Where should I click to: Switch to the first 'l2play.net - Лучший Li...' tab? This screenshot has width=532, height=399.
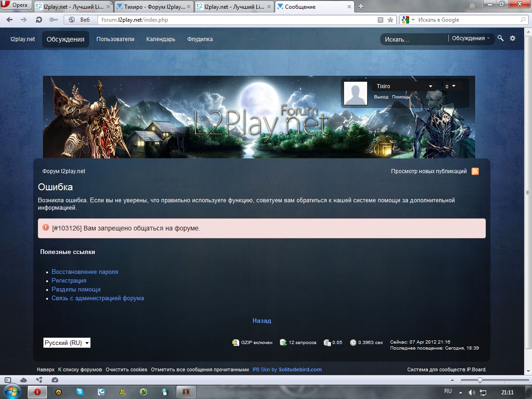point(73,6)
